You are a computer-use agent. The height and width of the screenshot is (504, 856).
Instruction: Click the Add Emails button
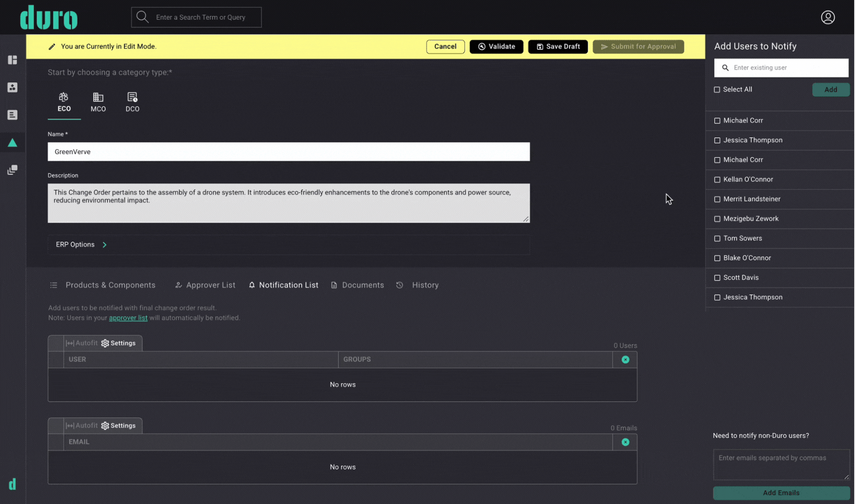click(782, 494)
